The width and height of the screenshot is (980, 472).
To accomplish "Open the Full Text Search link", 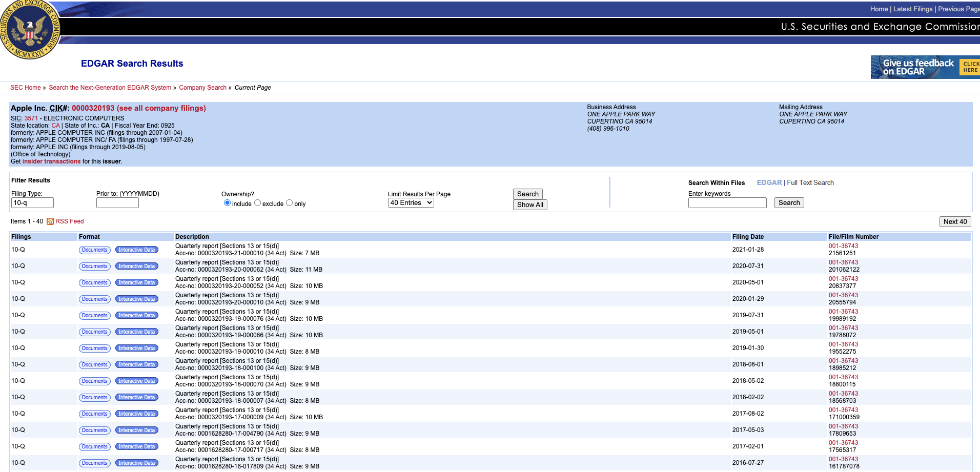I will coord(810,182).
